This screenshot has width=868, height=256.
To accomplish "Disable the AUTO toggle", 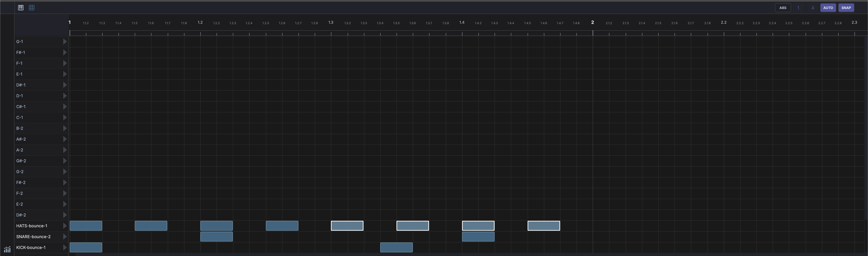I will point(828,7).
